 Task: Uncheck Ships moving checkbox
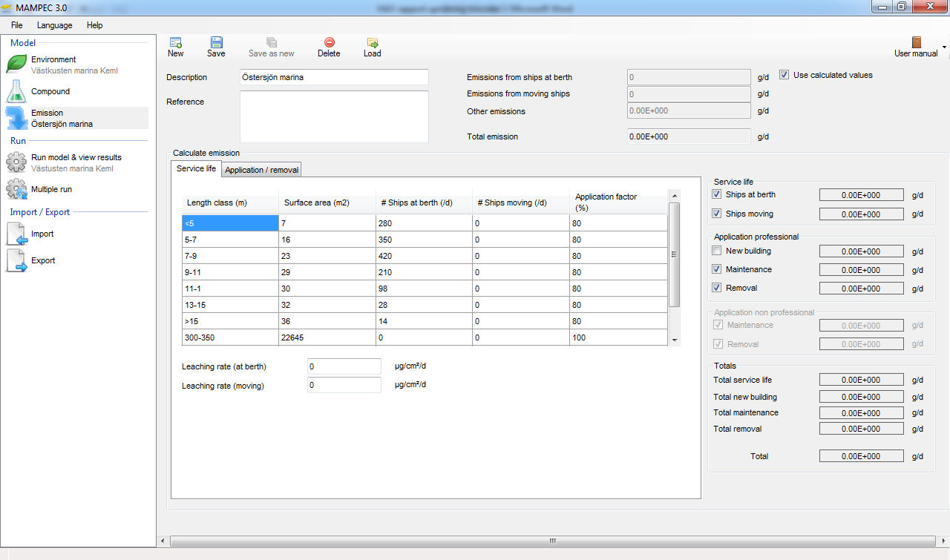pos(716,214)
